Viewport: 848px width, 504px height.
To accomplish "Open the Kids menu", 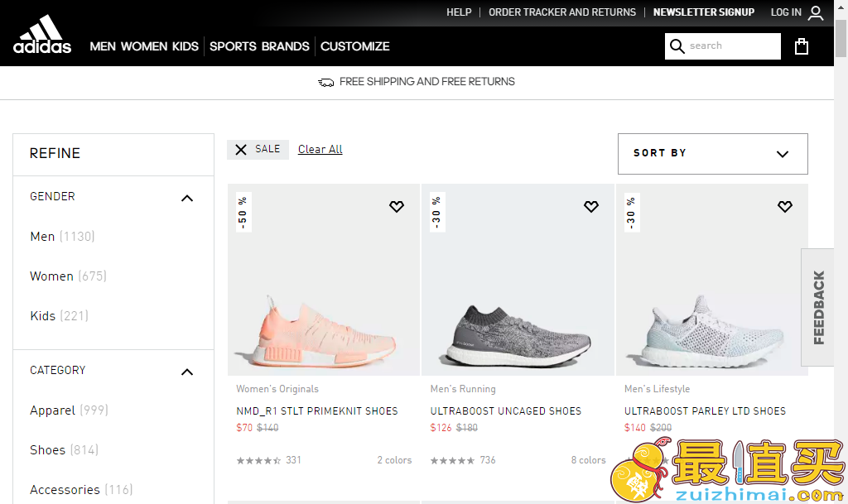I will [x=185, y=46].
